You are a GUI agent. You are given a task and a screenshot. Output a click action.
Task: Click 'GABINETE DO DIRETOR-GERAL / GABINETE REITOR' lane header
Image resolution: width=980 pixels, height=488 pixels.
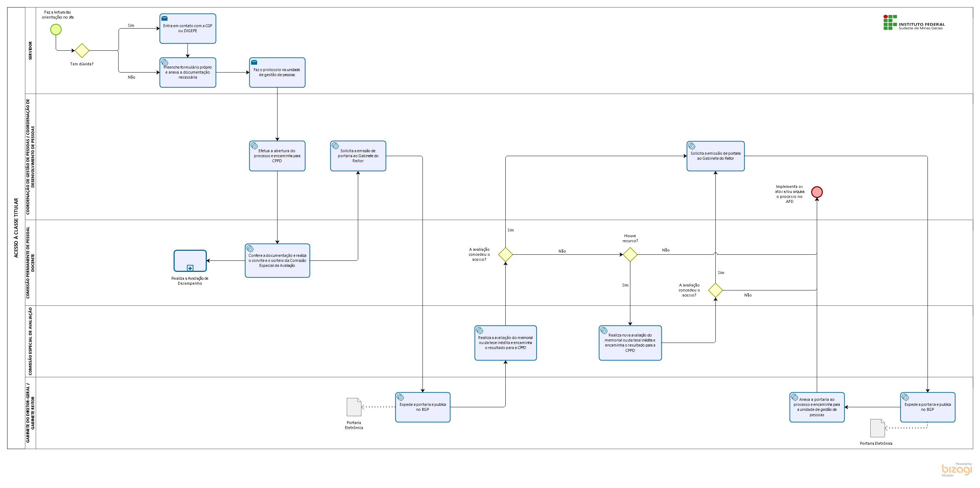click(30, 413)
